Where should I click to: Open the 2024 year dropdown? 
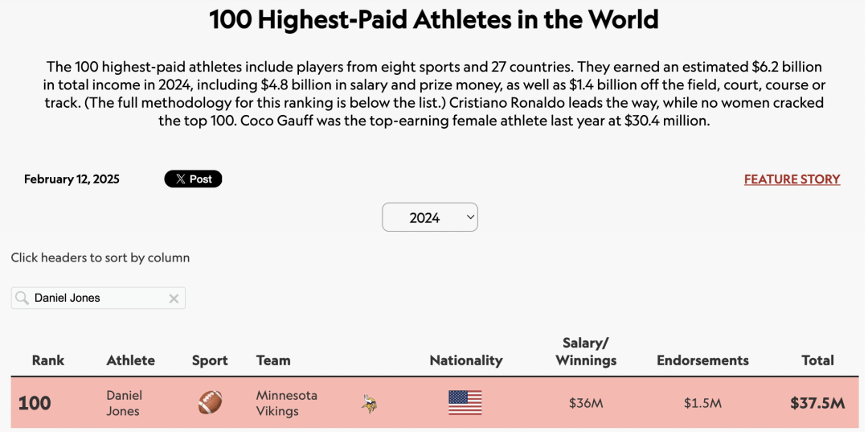pos(430,217)
